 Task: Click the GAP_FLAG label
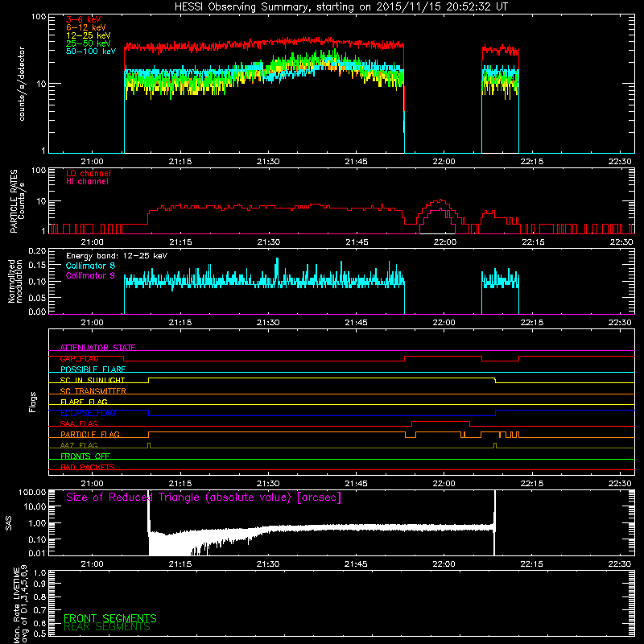click(79, 358)
